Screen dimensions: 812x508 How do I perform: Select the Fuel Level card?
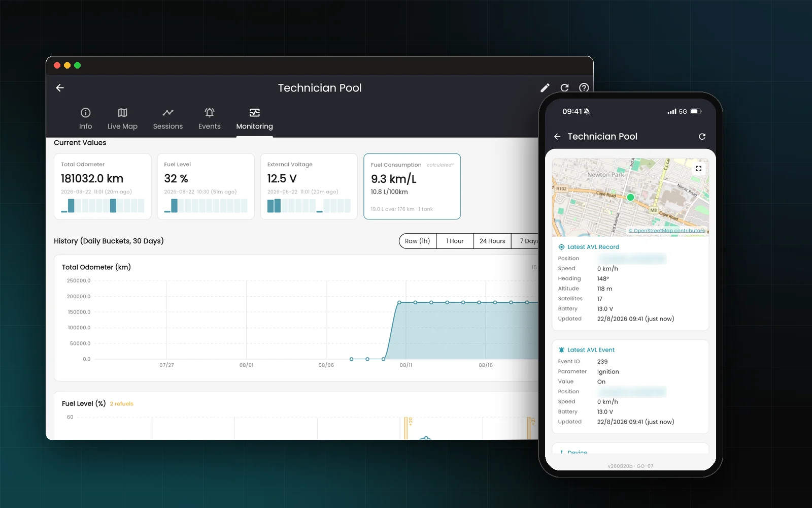(x=206, y=186)
